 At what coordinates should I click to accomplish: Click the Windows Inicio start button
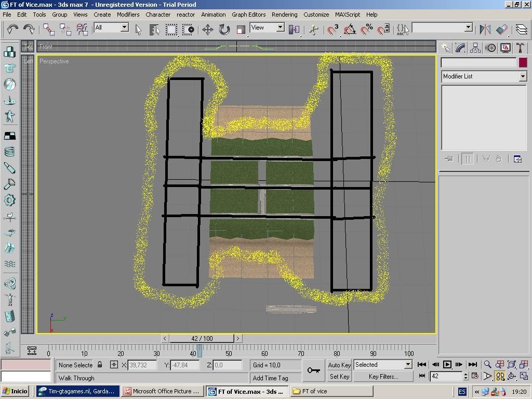pyautogui.click(x=15, y=391)
